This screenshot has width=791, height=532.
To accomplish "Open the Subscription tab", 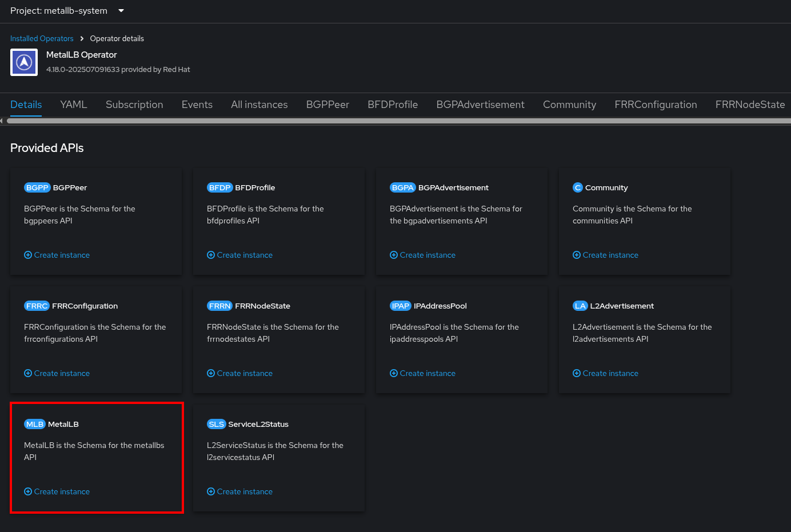I will pyautogui.click(x=134, y=105).
